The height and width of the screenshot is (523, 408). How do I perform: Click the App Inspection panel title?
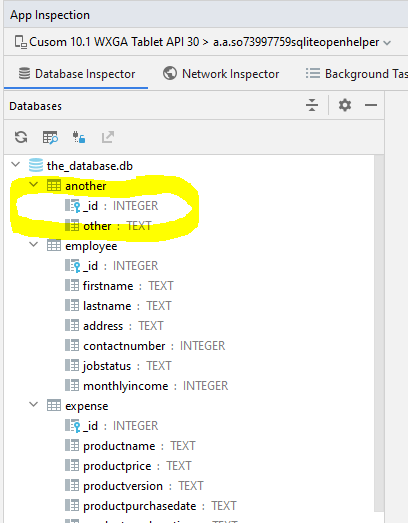50,15
